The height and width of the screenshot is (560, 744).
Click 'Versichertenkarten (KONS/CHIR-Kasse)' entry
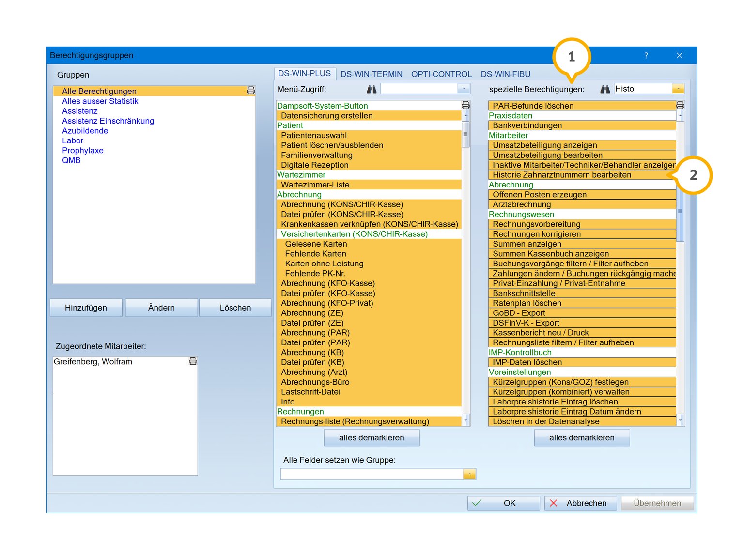[369, 234]
